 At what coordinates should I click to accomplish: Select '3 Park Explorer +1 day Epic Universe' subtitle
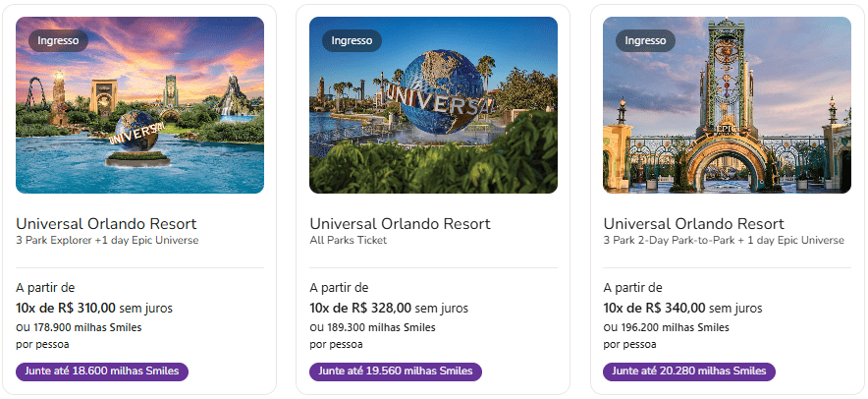tap(107, 240)
